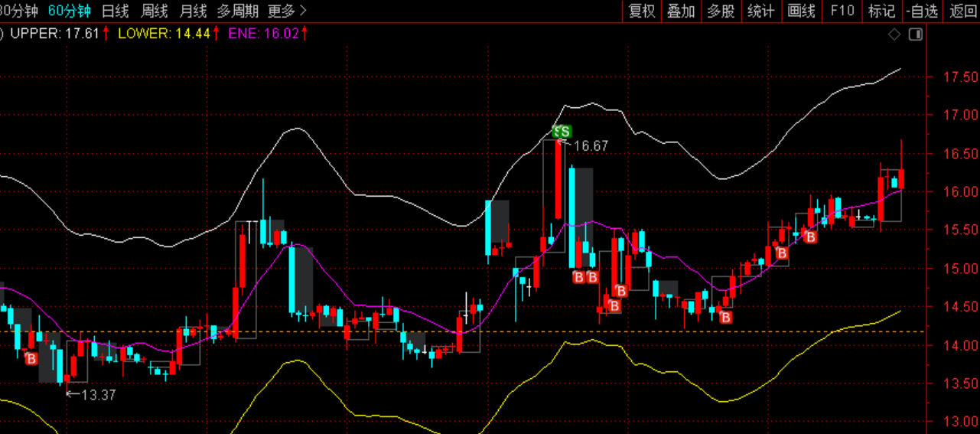Screen dimensions: 980x434
Task: Click the 13.37 low price label
Action: [99, 395]
